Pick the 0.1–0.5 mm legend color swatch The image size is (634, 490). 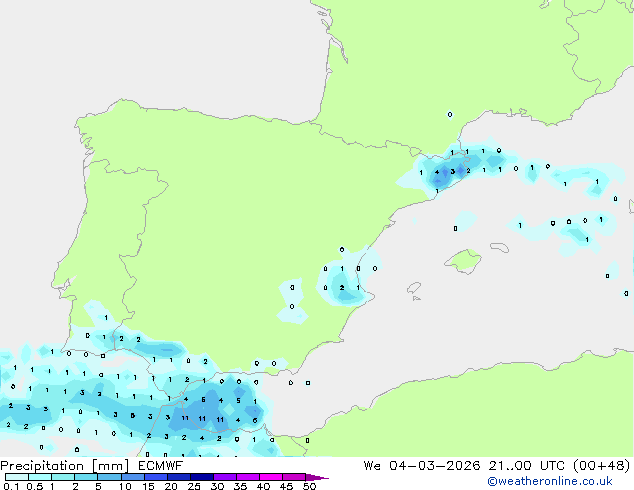(17, 477)
